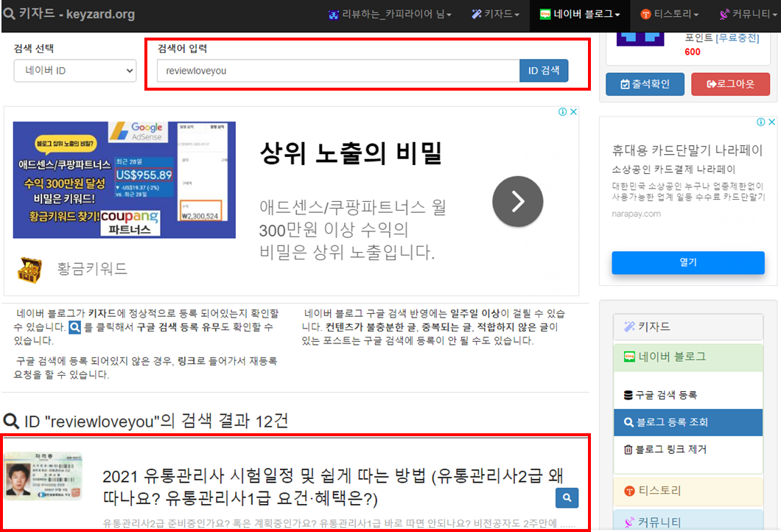
Task: Open the 2021 유통관리사 시험일정 post title
Action: pyautogui.click(x=333, y=487)
